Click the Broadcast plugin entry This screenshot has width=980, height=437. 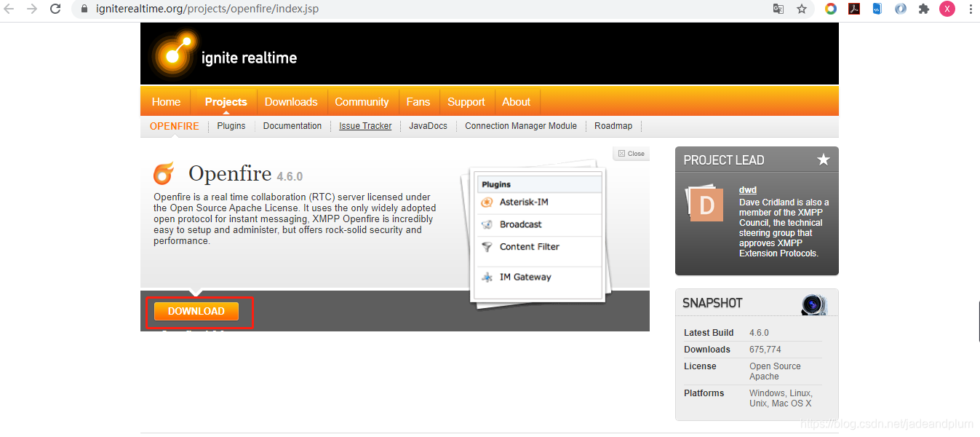tap(539, 225)
